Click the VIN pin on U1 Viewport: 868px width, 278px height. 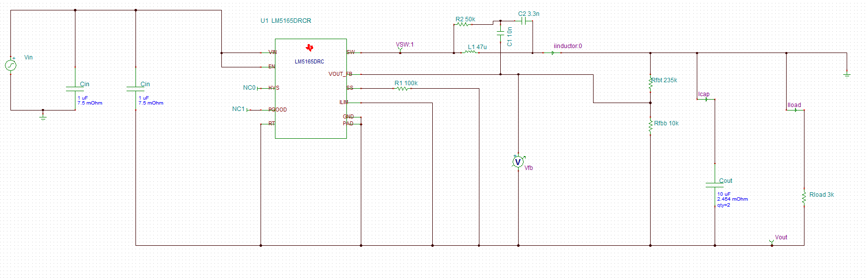click(272, 52)
